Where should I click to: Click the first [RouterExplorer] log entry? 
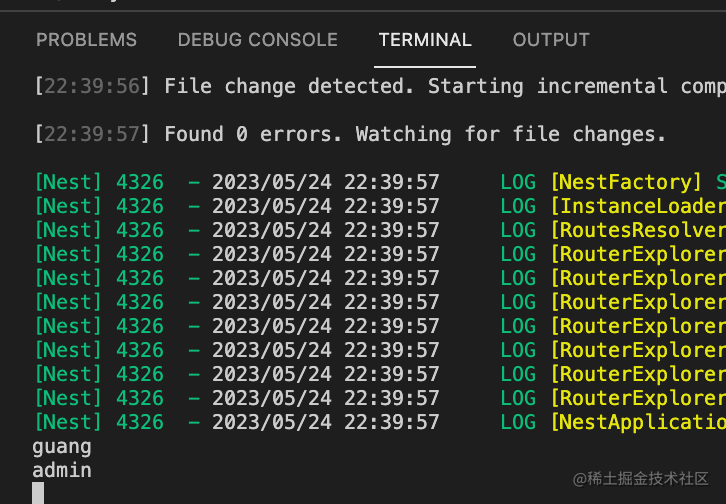638,254
